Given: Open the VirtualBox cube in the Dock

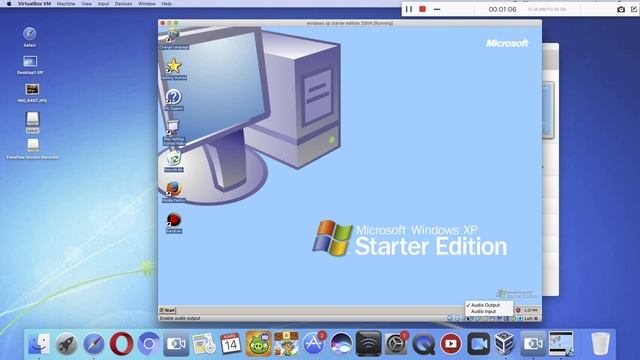Looking at the screenshot, I should click(505, 344).
